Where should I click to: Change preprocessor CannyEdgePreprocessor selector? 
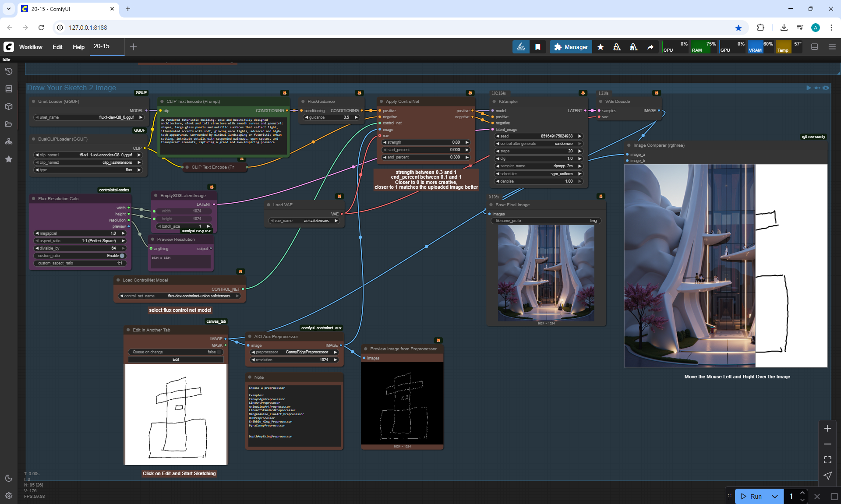294,352
